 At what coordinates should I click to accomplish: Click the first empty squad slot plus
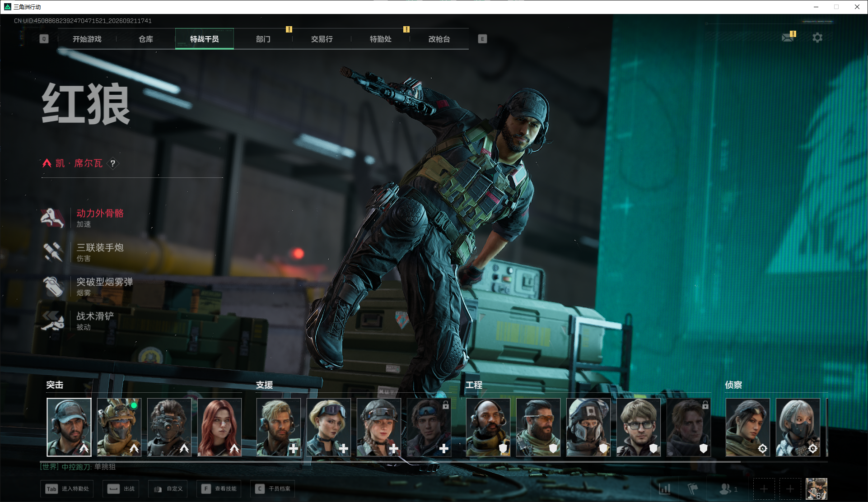(764, 489)
